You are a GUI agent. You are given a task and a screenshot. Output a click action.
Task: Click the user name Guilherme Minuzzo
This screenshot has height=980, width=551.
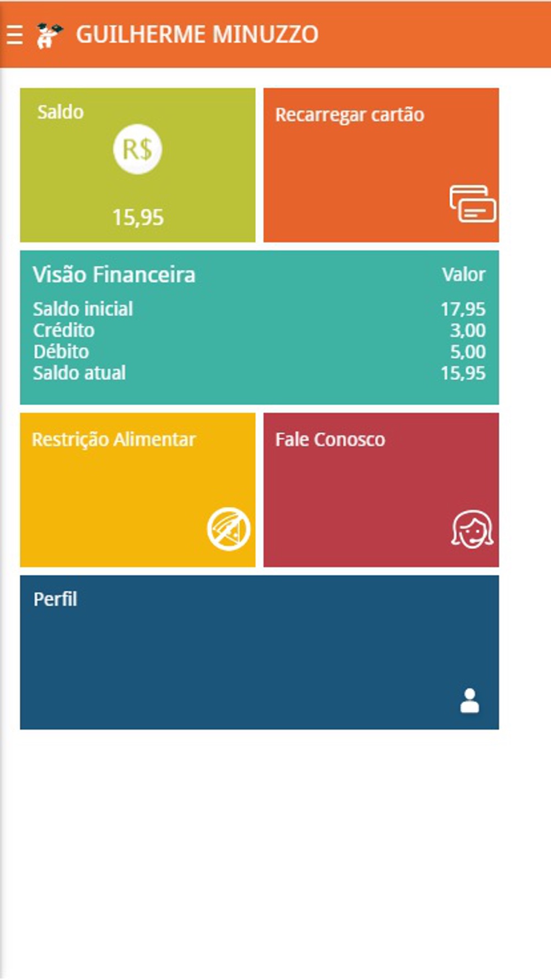point(197,35)
